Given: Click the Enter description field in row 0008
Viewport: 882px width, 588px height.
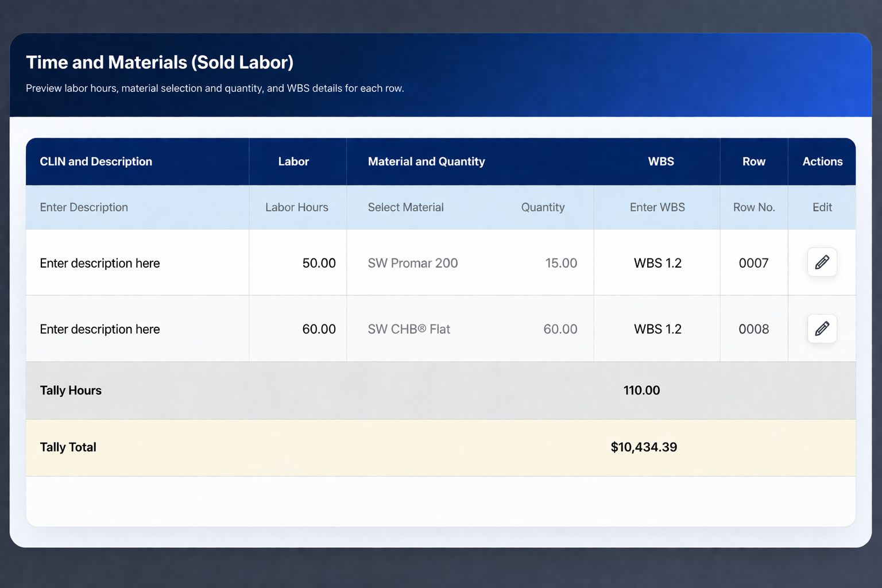Looking at the screenshot, I should click(x=99, y=329).
